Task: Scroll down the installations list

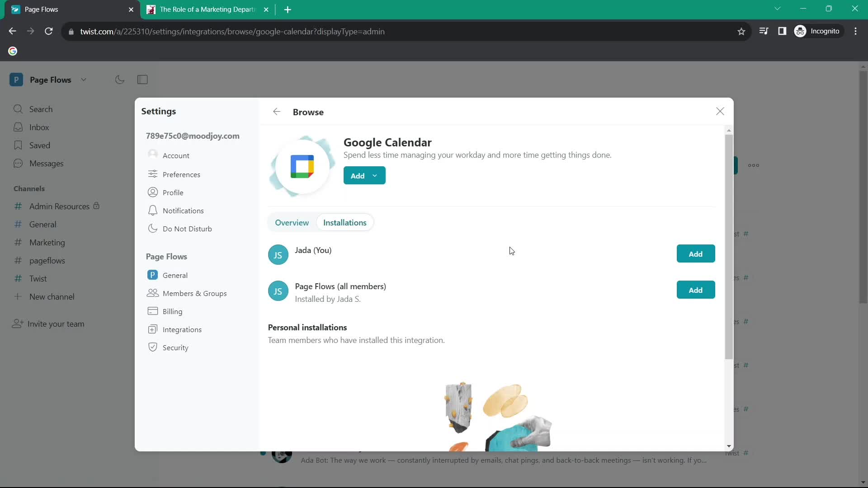Action: tap(728, 446)
